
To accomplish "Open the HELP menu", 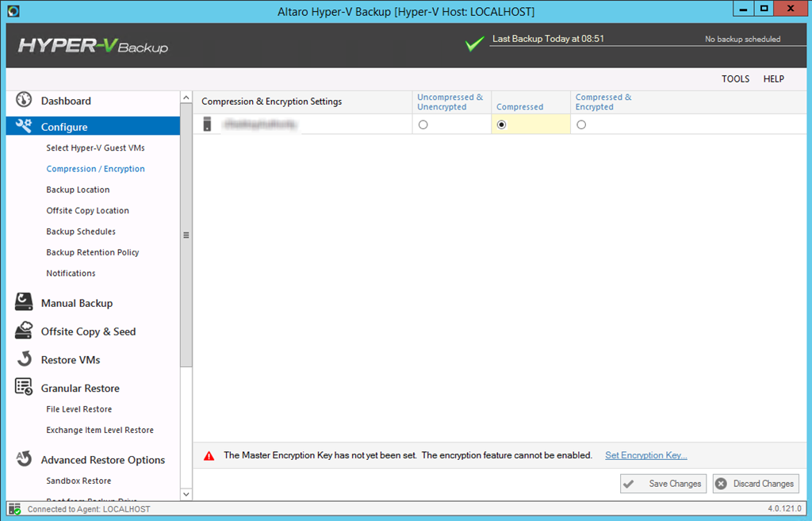I will coord(774,79).
